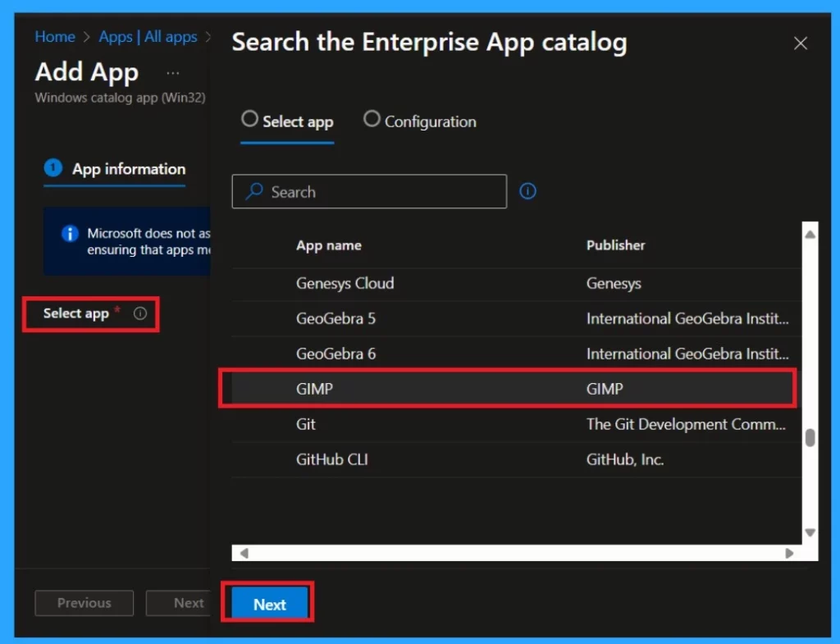The height and width of the screenshot is (644, 840).
Task: Select the GIMP app name
Action: click(314, 389)
